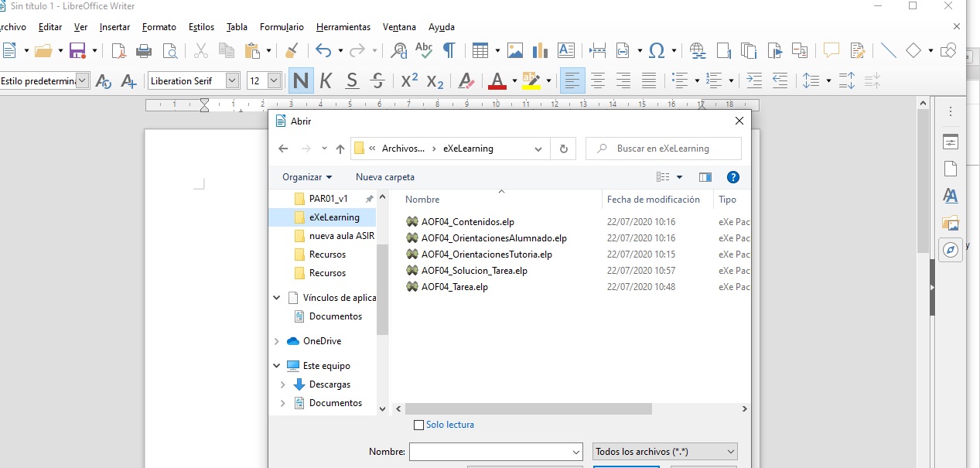This screenshot has height=468, width=980.
Task: Open the Nombre filename history dropdown
Action: (575, 452)
